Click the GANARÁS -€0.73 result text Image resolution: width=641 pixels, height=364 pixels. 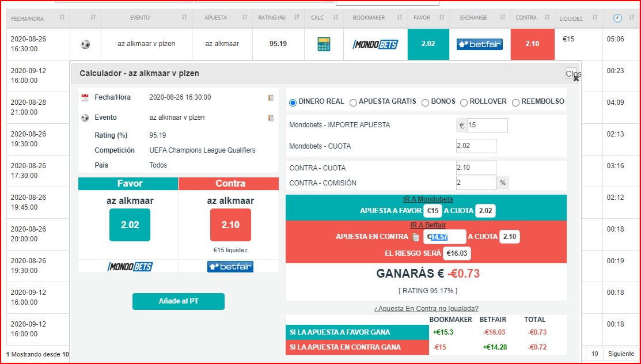tap(427, 273)
